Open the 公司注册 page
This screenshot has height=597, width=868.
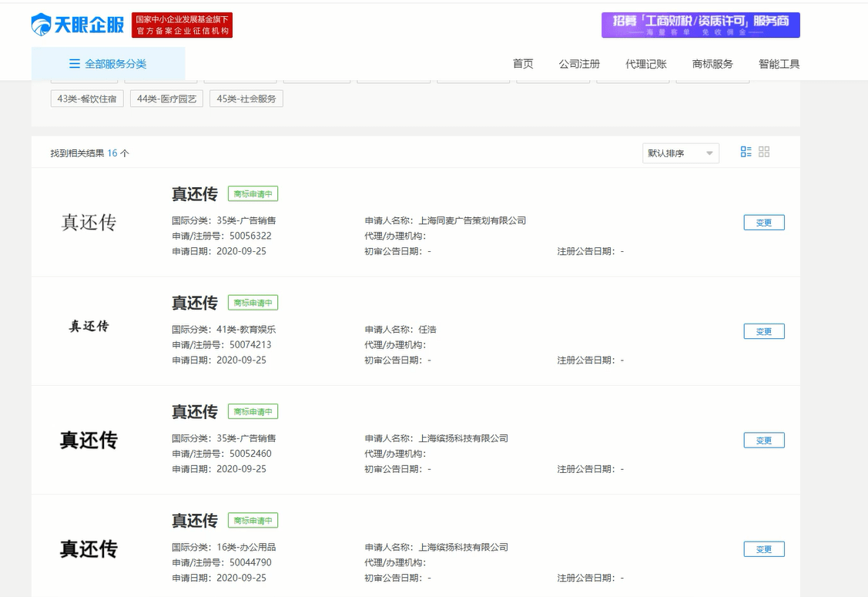(x=580, y=64)
